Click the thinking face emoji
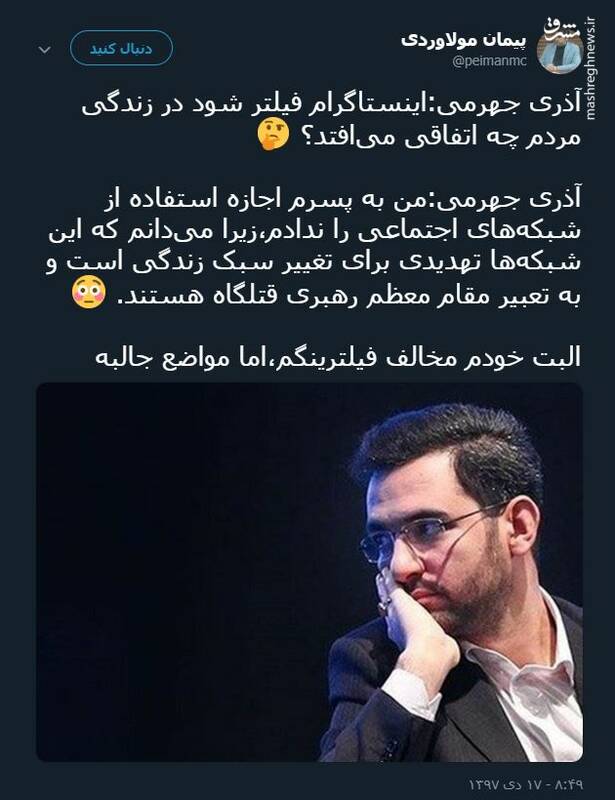Image resolution: width=615 pixels, height=800 pixels. point(273,135)
